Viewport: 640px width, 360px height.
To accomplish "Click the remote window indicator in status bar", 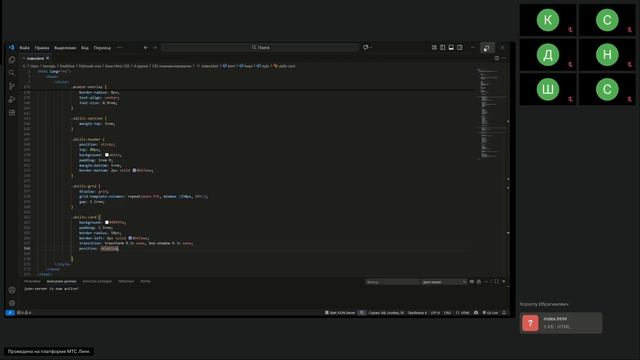I will [x=10, y=313].
